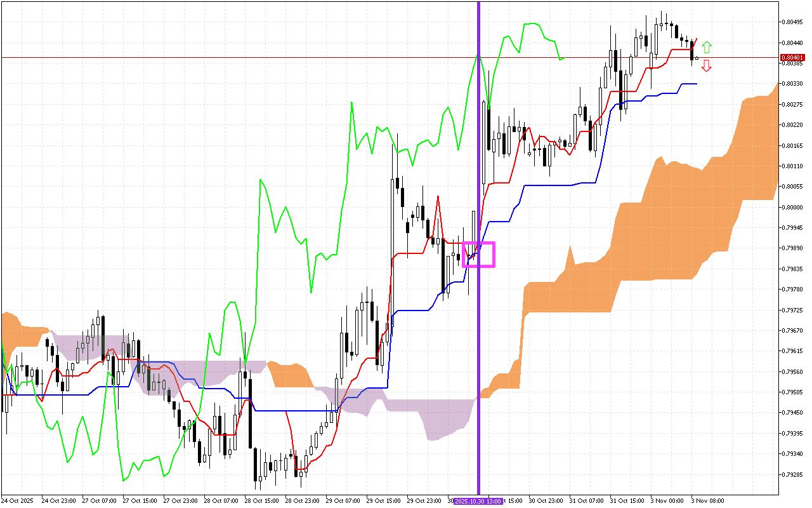This screenshot has height=508, width=812.
Task: Click the 28 Oct 15:00 time axis label
Action: [261, 501]
